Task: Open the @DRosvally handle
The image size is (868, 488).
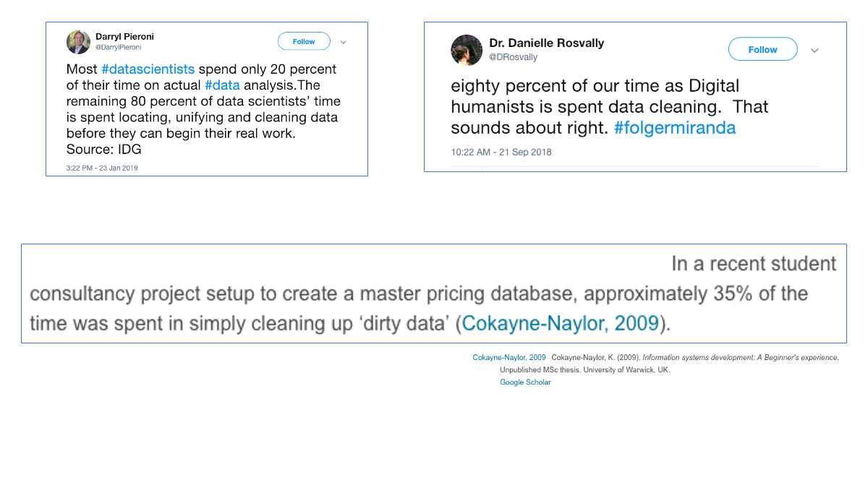Action: click(513, 57)
